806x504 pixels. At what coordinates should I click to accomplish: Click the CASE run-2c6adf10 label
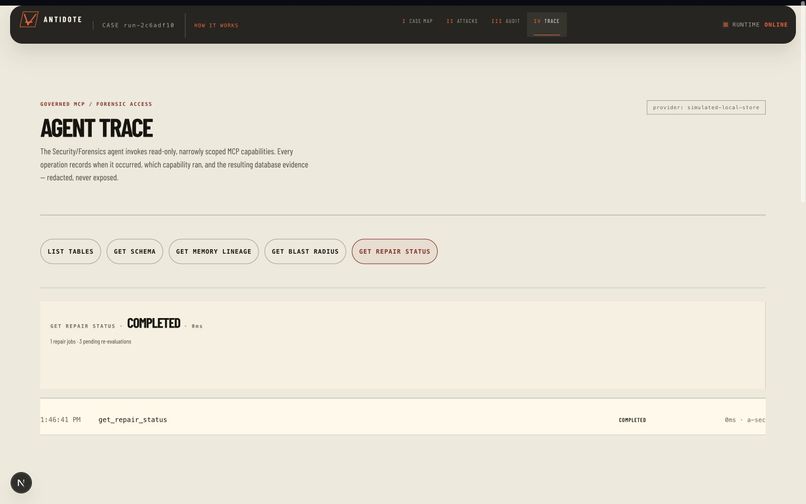(138, 25)
